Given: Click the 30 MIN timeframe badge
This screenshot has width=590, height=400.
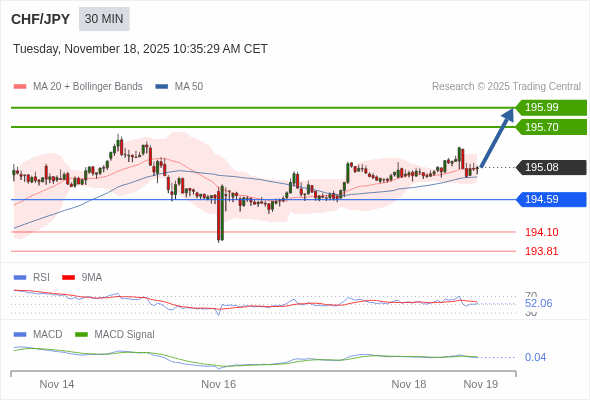Looking at the screenshot, I should (x=104, y=19).
